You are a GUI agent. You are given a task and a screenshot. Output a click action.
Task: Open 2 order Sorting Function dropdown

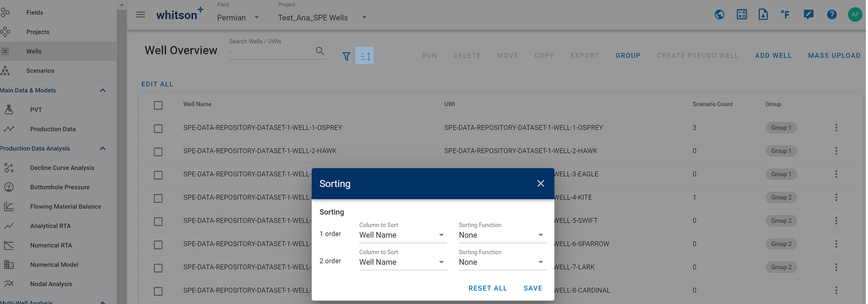click(501, 262)
